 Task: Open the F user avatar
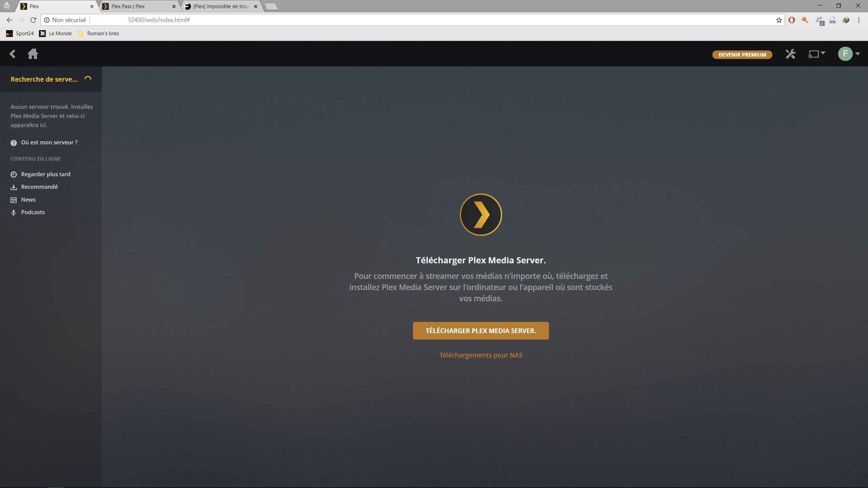845,54
